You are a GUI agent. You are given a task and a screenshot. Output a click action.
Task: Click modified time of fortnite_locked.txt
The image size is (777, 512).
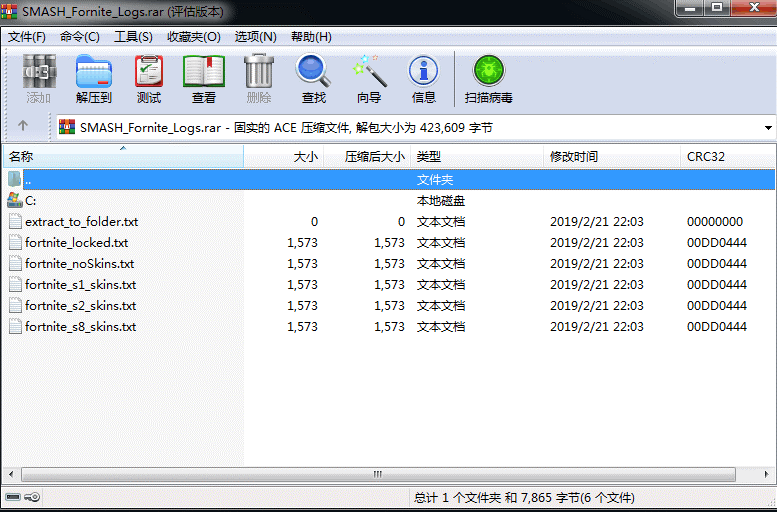(x=597, y=243)
